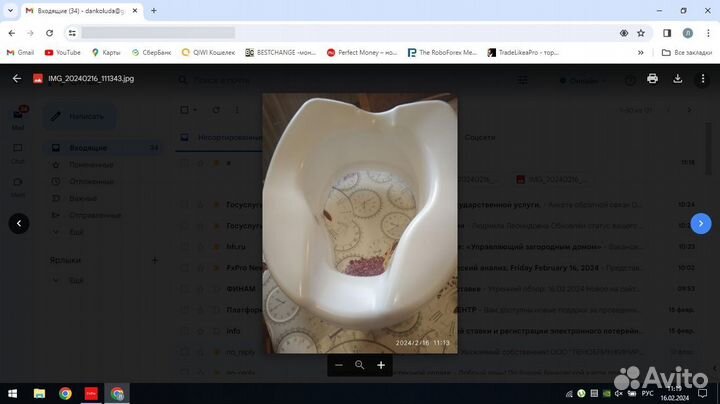
Task: Open the QIWI Кошелек bookmark
Action: [x=208, y=52]
